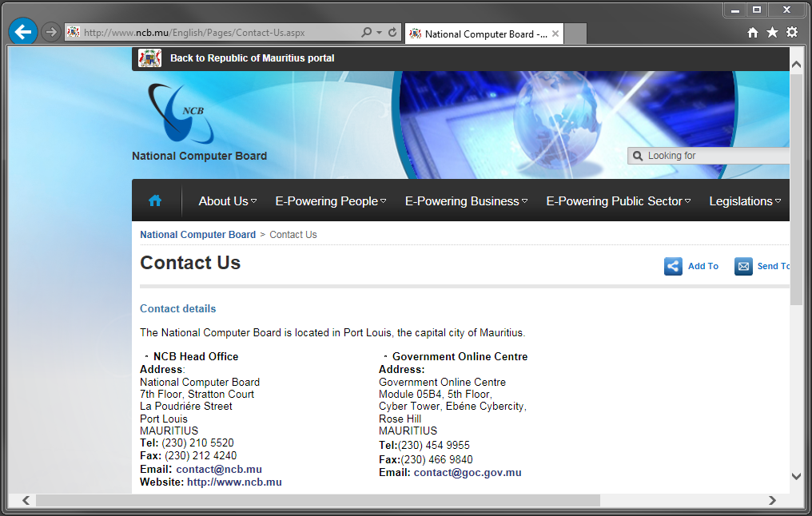Image resolution: width=812 pixels, height=516 pixels.
Task: Click Back to Republic of Mauritius portal
Action: pyautogui.click(x=253, y=58)
